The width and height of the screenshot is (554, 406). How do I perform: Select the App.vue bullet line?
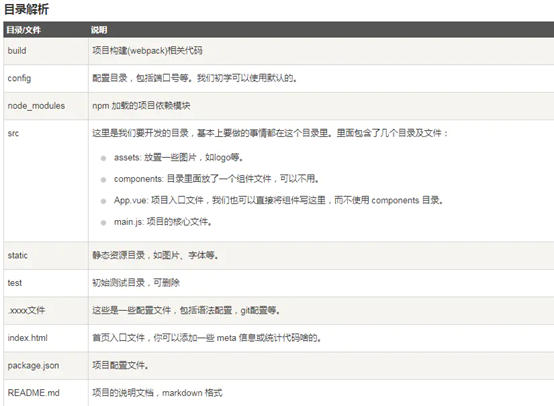pyautogui.click(x=278, y=200)
